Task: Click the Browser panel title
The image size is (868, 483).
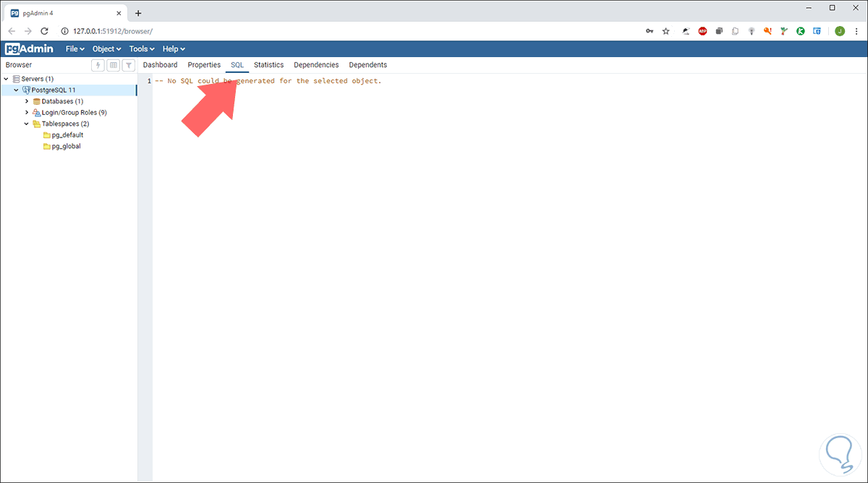Action: (19, 65)
